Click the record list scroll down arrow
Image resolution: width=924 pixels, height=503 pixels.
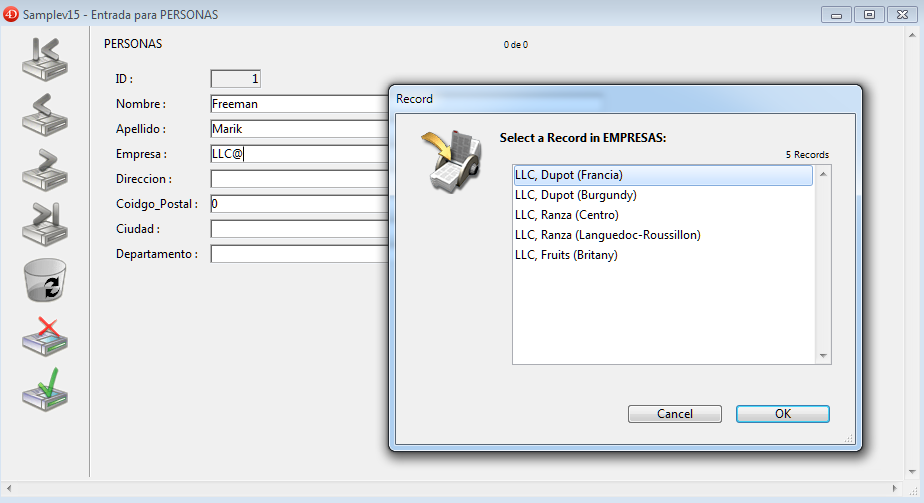tap(823, 356)
